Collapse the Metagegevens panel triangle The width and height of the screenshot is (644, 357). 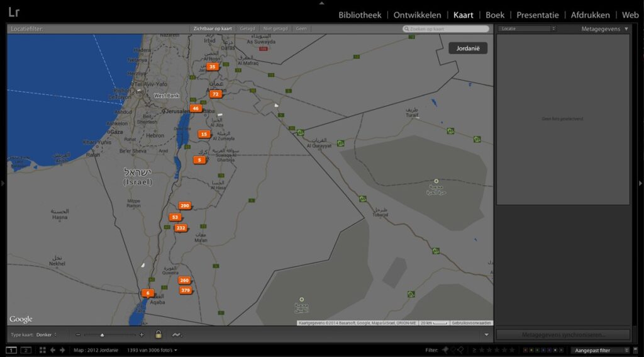626,29
